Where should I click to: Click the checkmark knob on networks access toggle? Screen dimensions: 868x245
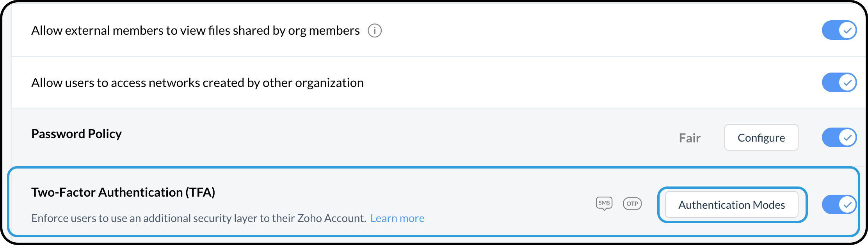coord(847,82)
